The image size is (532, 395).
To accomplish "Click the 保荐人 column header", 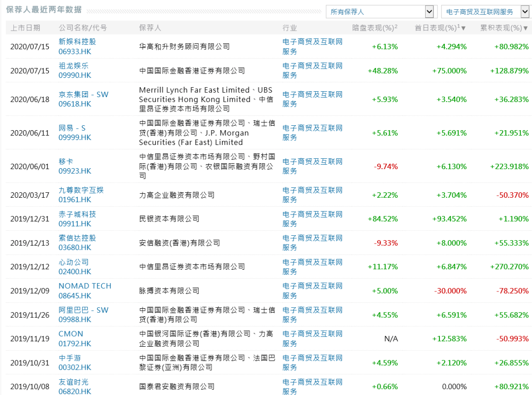I will 150,28.
